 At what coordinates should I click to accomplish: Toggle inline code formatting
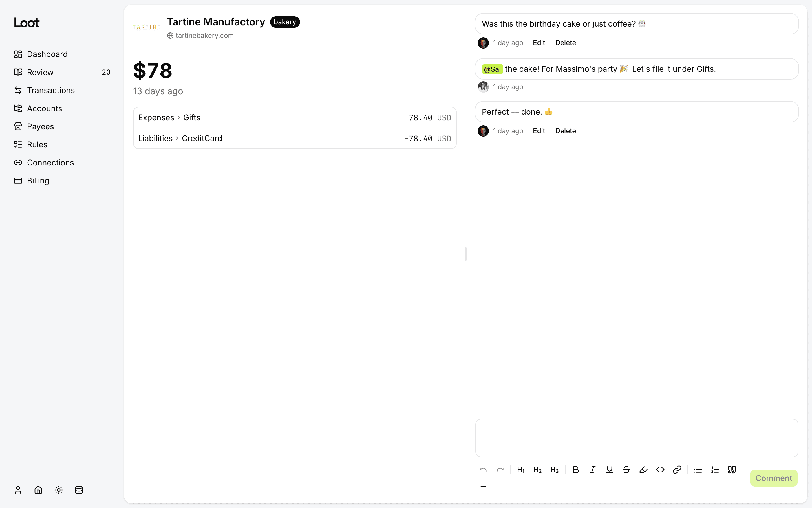(x=660, y=470)
